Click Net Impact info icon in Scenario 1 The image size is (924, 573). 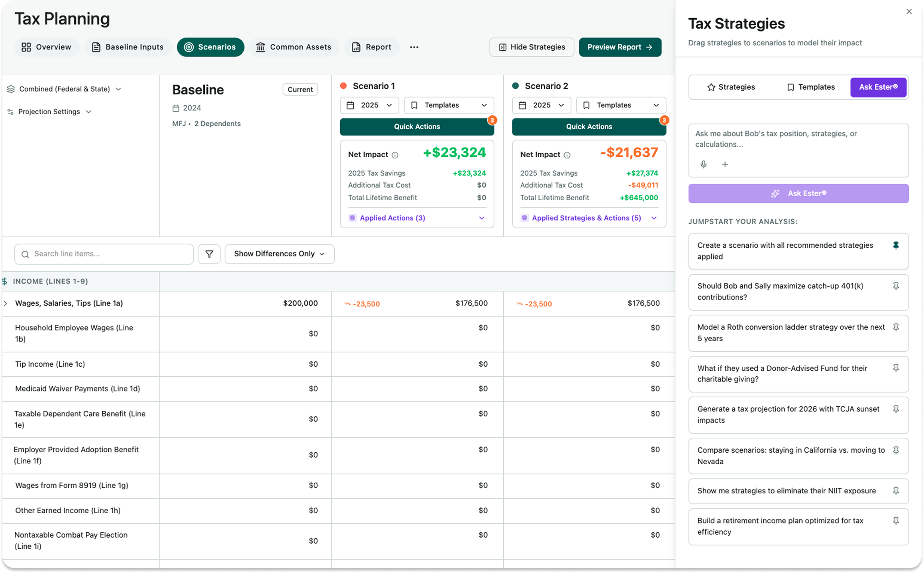395,155
